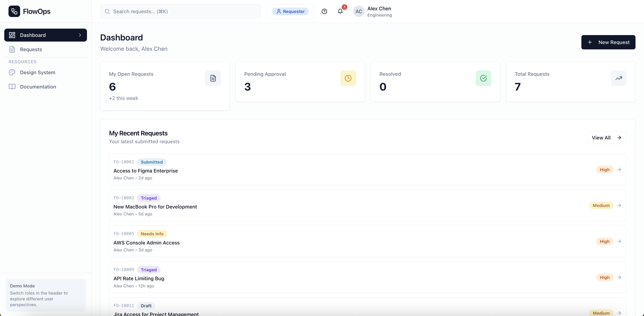This screenshot has width=644, height=316.
Task: Click the New Request button
Action: pos(608,42)
